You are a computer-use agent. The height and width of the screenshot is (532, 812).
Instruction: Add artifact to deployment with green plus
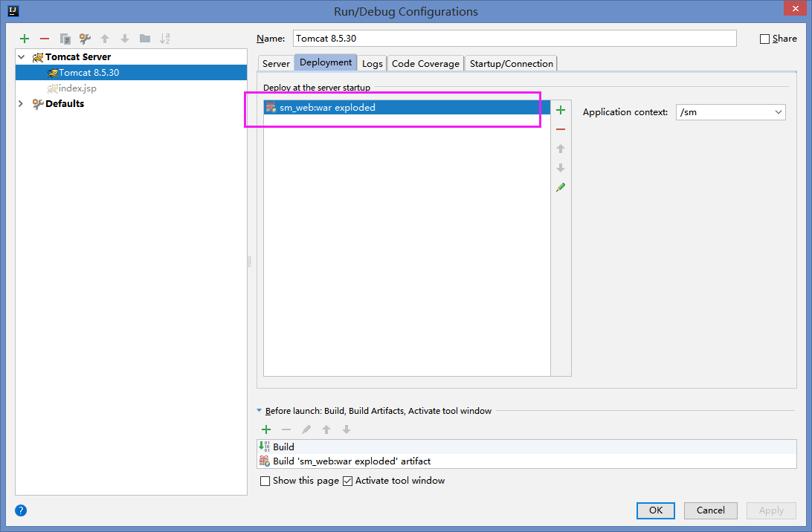(561, 110)
